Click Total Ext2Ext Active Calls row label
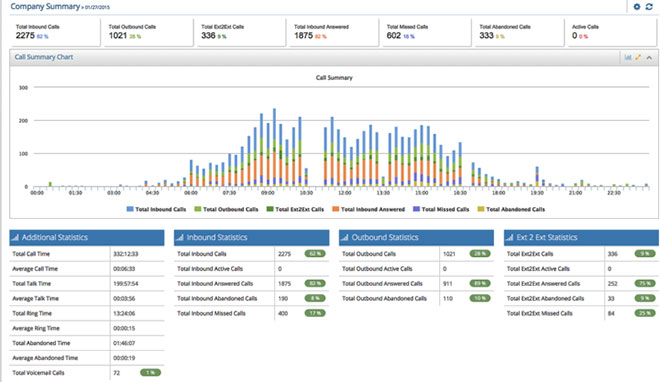The height and width of the screenshot is (382, 660). [538, 269]
